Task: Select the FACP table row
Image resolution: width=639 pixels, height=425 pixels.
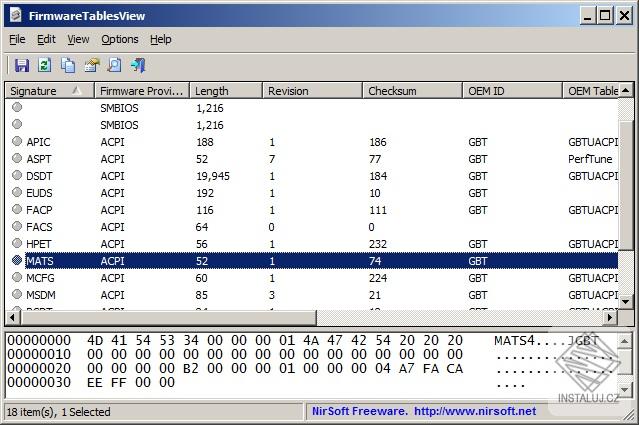Action: [312, 210]
